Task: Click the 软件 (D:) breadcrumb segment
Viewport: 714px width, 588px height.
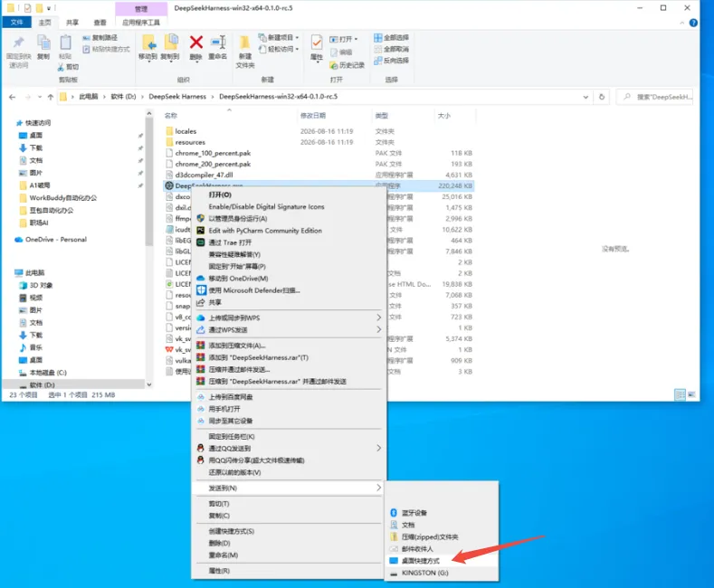Action: coord(123,97)
